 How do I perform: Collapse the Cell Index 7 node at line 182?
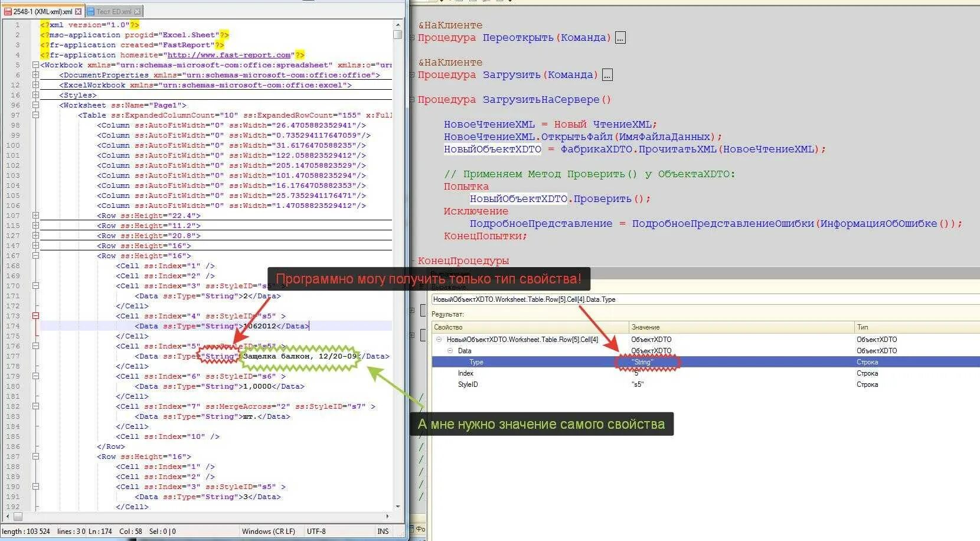35,406
